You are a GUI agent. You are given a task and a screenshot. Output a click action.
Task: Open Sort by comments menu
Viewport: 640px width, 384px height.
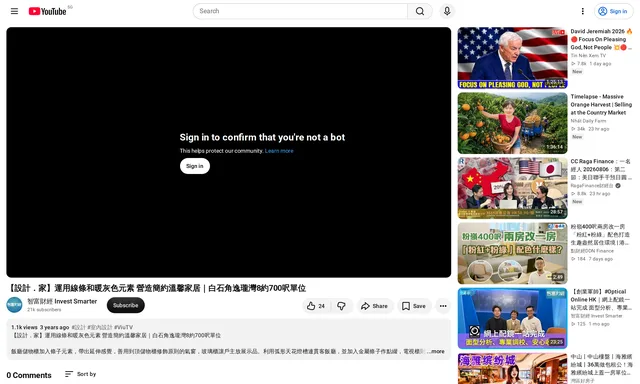pos(80,374)
